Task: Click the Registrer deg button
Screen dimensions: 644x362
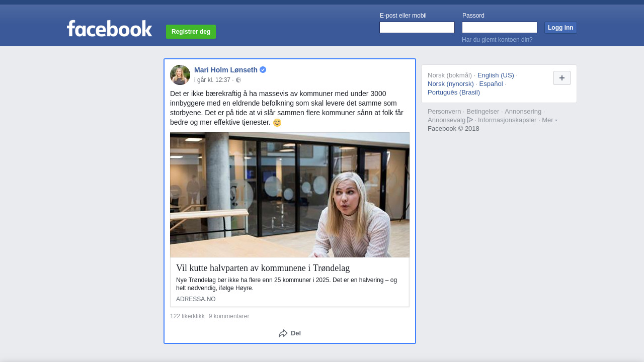Action: [191, 32]
